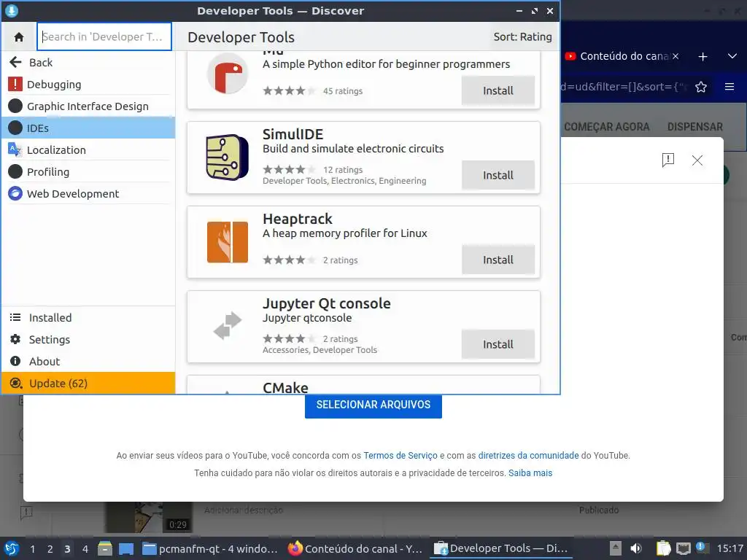
Task: Click SELECIONAR ARQUIVOS button in YouTube
Action: 373,405
